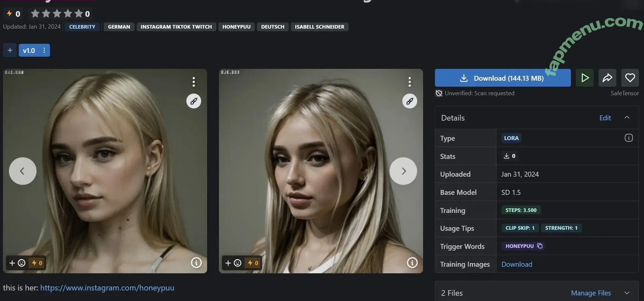Click the share arrow icon

pos(607,78)
